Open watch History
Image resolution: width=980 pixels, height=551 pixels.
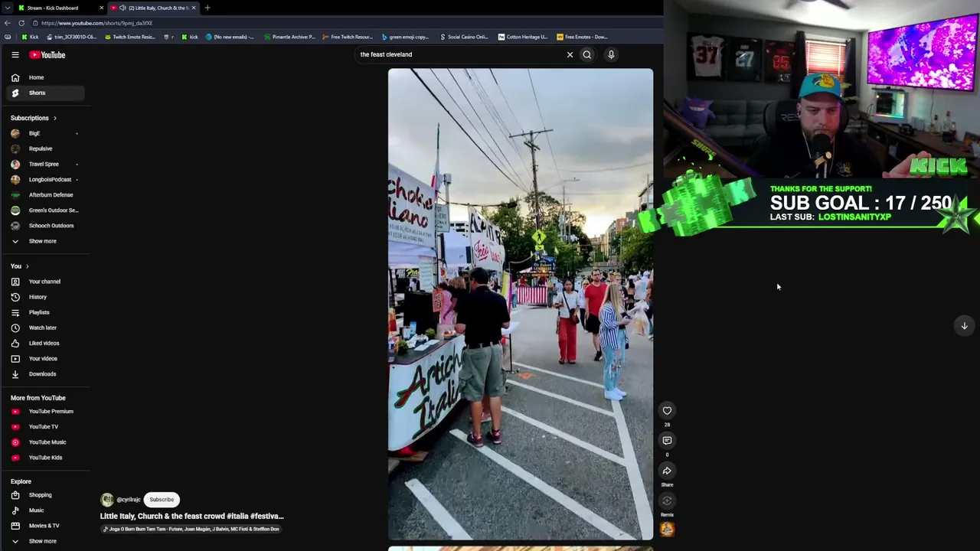point(45,297)
